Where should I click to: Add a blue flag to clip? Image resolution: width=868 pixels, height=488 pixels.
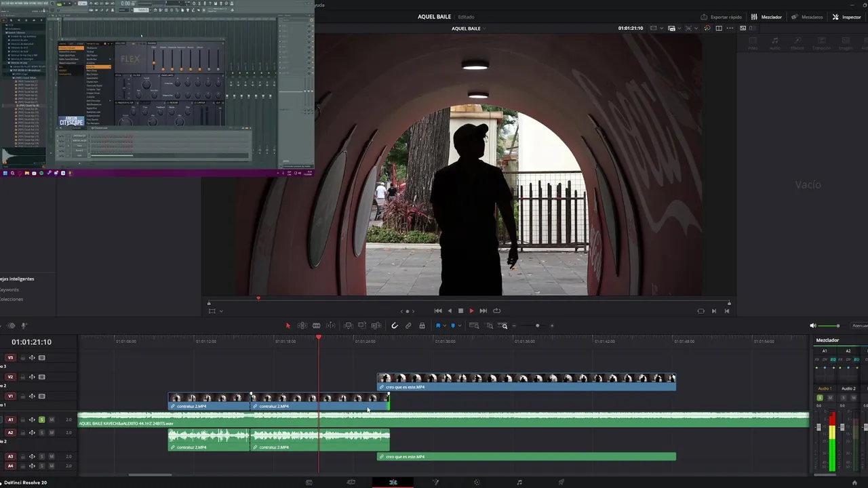438,325
